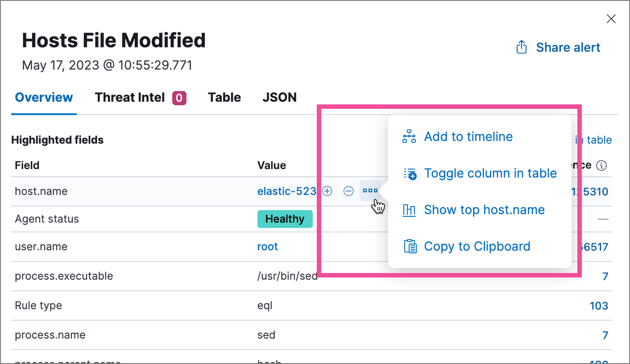Open the JSON tab
Viewport: 630px width, 364px height.
tap(279, 98)
